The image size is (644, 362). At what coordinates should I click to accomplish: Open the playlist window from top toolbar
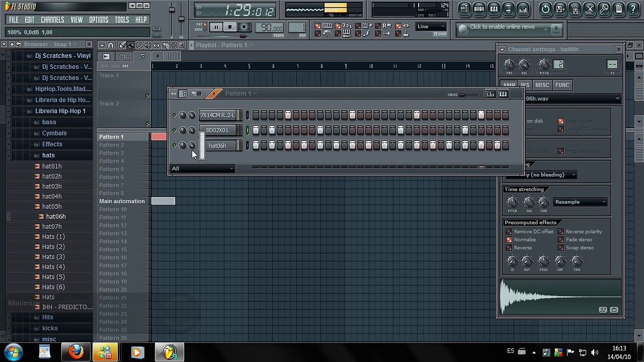[464, 9]
